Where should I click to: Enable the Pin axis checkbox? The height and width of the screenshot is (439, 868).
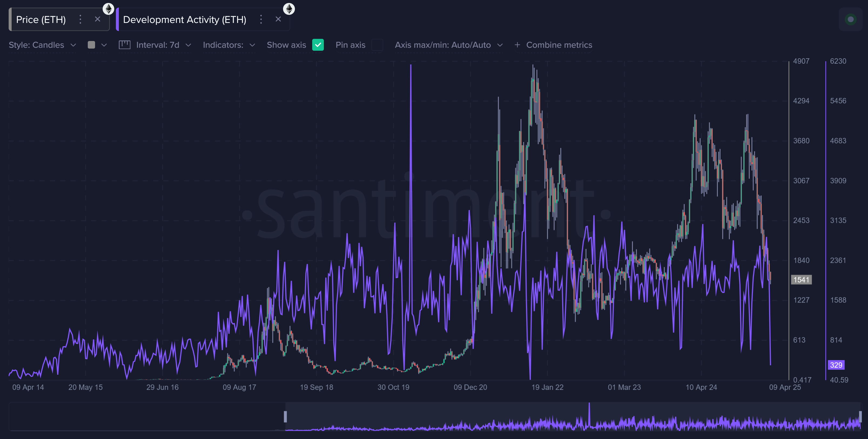click(377, 45)
